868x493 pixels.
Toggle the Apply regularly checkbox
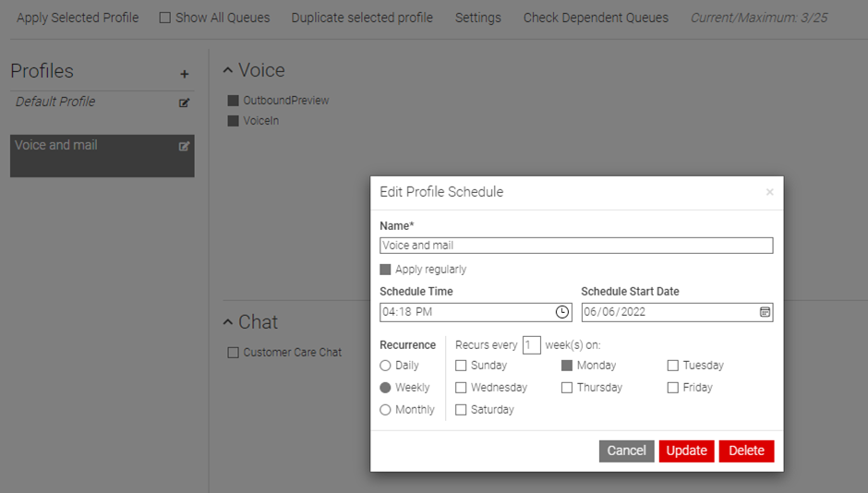[385, 270]
